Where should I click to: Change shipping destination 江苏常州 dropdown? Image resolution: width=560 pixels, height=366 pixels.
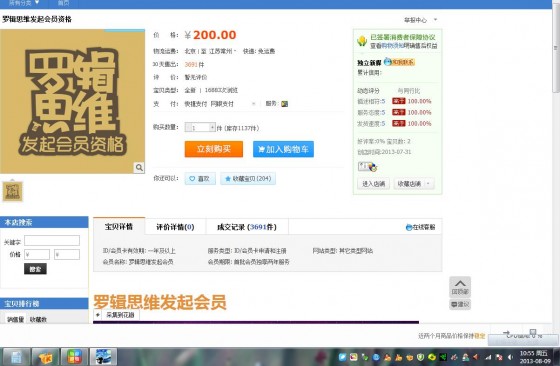point(222,51)
